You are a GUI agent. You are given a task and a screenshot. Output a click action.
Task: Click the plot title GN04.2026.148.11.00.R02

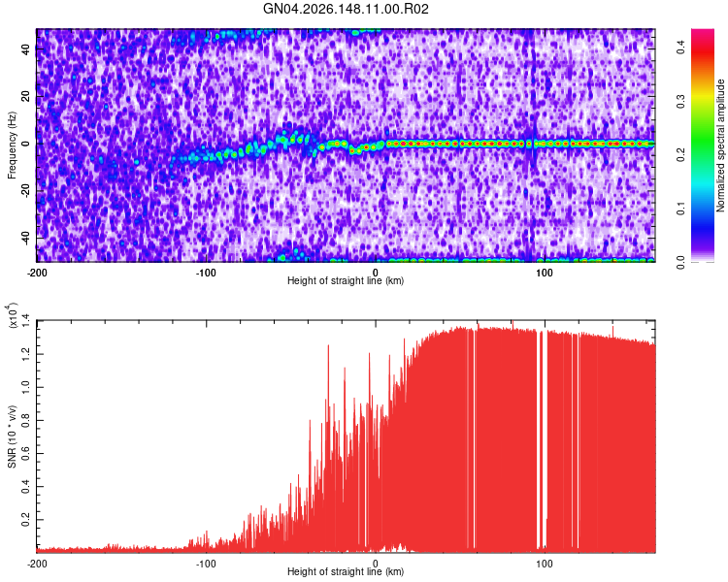[346, 9]
